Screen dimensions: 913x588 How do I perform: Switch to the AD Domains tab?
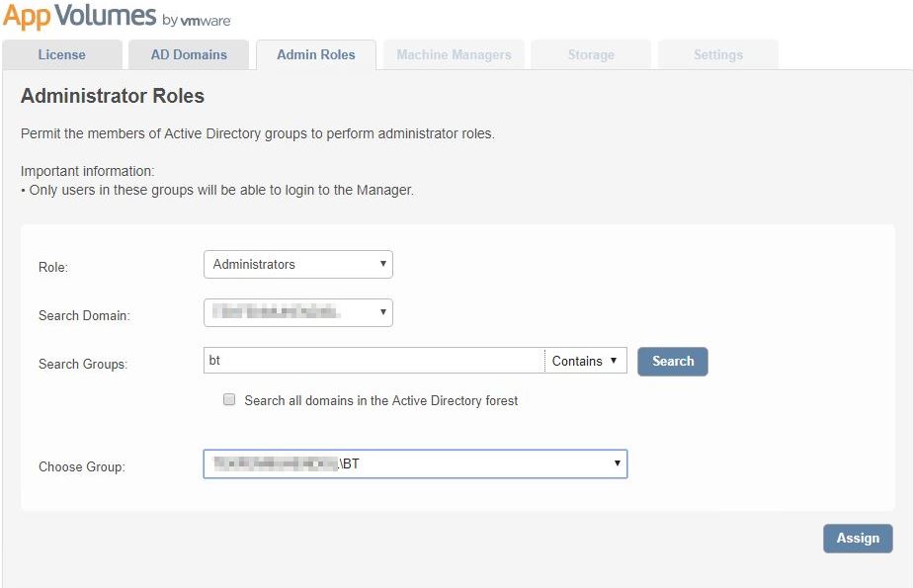[189, 54]
